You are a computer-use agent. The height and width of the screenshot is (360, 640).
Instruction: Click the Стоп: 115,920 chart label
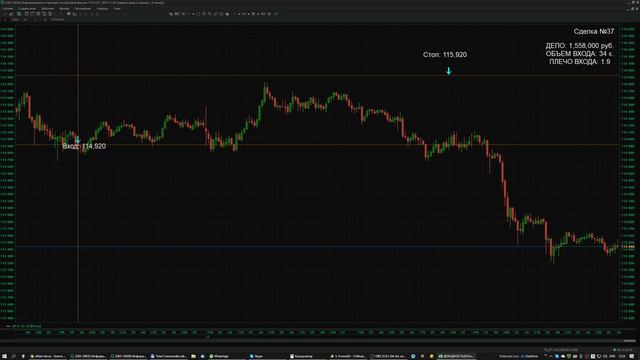pyautogui.click(x=445, y=55)
